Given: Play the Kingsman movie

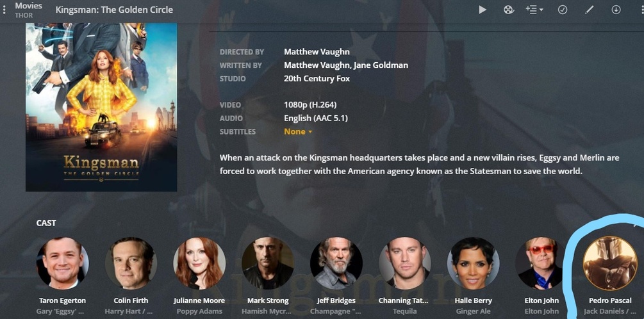Looking at the screenshot, I should click(483, 10).
